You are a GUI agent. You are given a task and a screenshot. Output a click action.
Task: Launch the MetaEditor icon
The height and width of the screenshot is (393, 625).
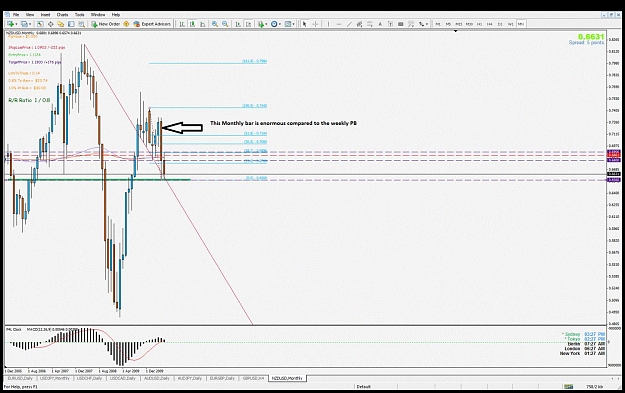126,24
